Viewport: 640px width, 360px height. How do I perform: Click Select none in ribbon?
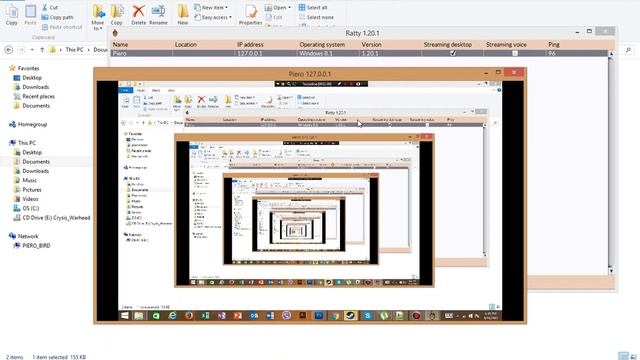pyautogui.click(x=316, y=17)
